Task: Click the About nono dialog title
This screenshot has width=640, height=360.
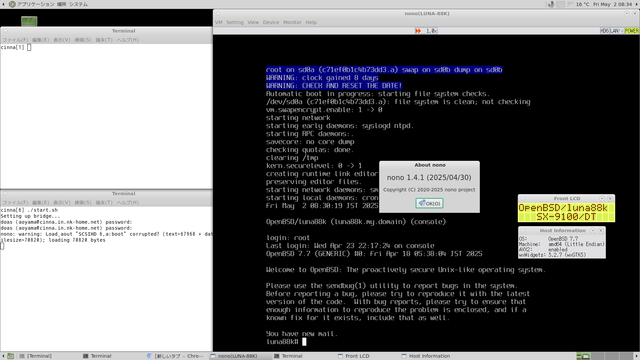Action: pyautogui.click(x=430, y=165)
